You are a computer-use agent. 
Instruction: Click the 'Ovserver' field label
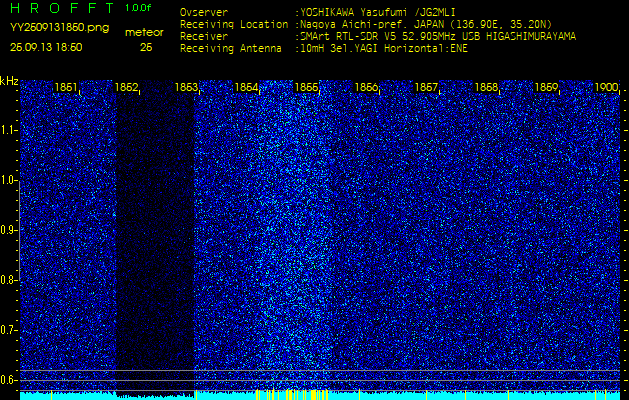(204, 13)
